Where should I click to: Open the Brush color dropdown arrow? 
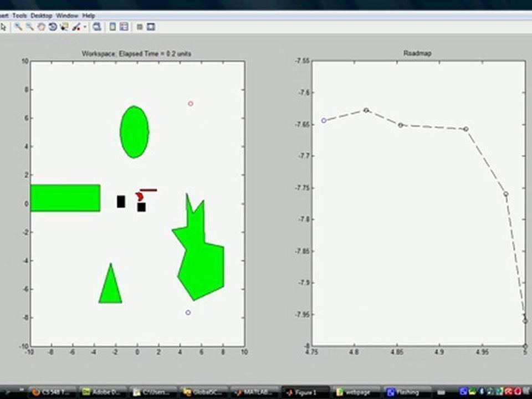[85, 27]
